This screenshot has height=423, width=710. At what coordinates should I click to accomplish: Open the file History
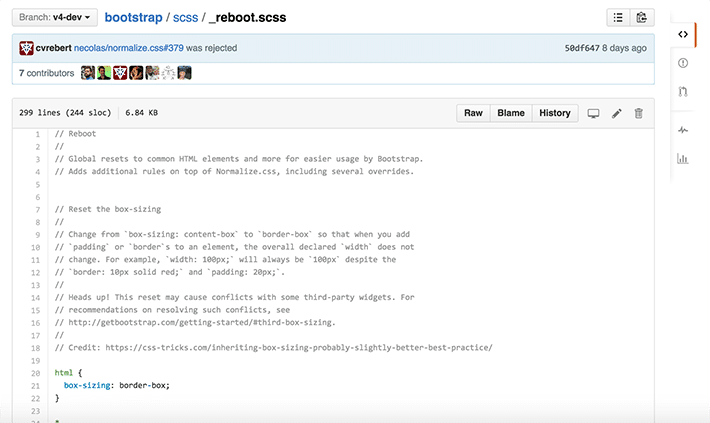pyautogui.click(x=555, y=113)
